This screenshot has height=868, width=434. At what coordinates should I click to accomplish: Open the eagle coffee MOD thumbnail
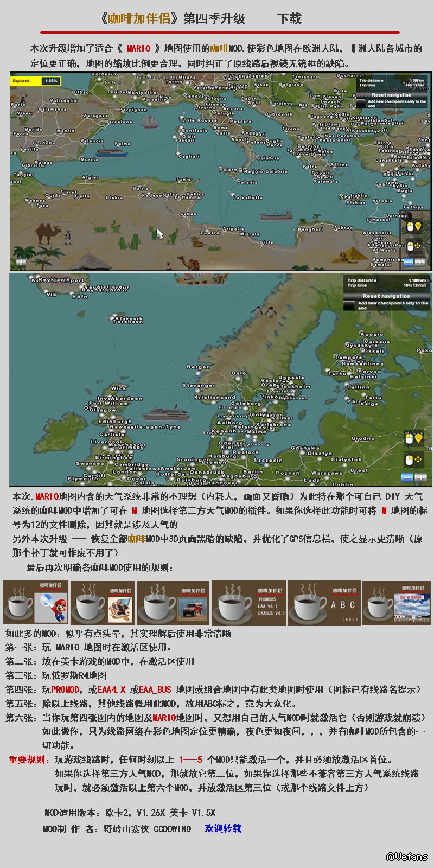pos(102,602)
